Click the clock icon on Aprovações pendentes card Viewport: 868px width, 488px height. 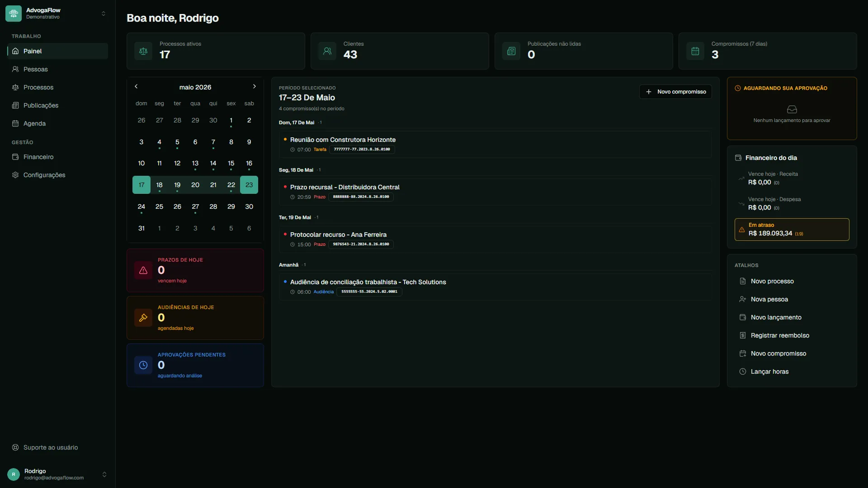pos(143,365)
